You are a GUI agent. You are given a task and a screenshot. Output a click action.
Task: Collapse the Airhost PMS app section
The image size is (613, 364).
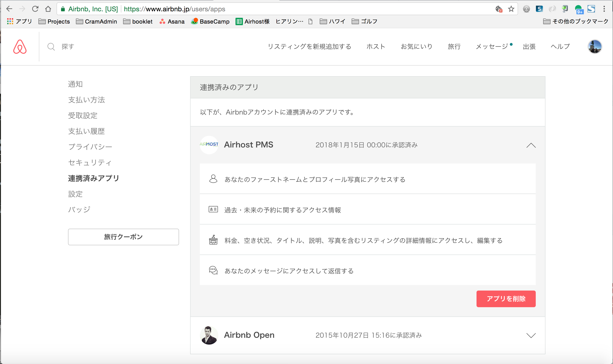(531, 145)
